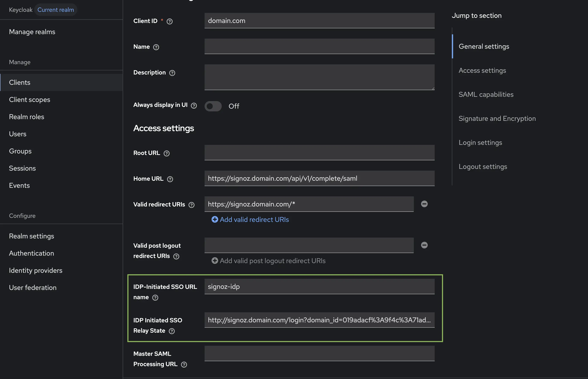Open Clients in the sidebar
Image resolution: width=588 pixels, height=379 pixels.
click(x=62, y=82)
